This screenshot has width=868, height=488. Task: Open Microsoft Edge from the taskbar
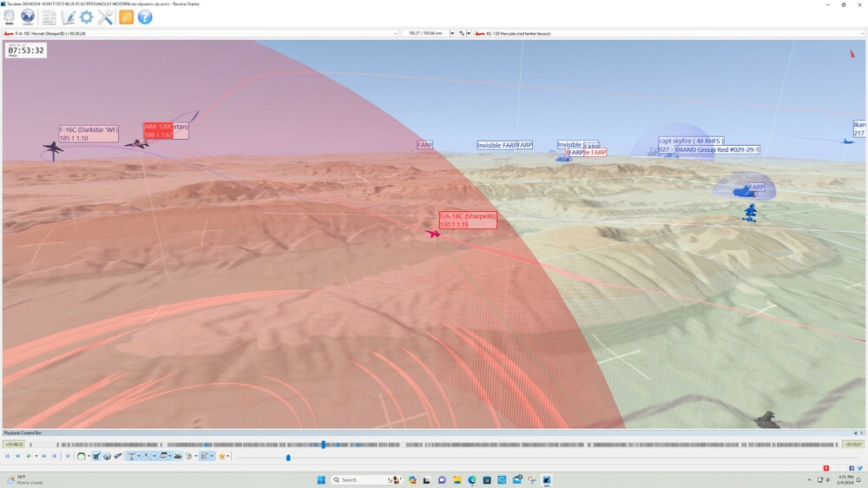pos(471,479)
